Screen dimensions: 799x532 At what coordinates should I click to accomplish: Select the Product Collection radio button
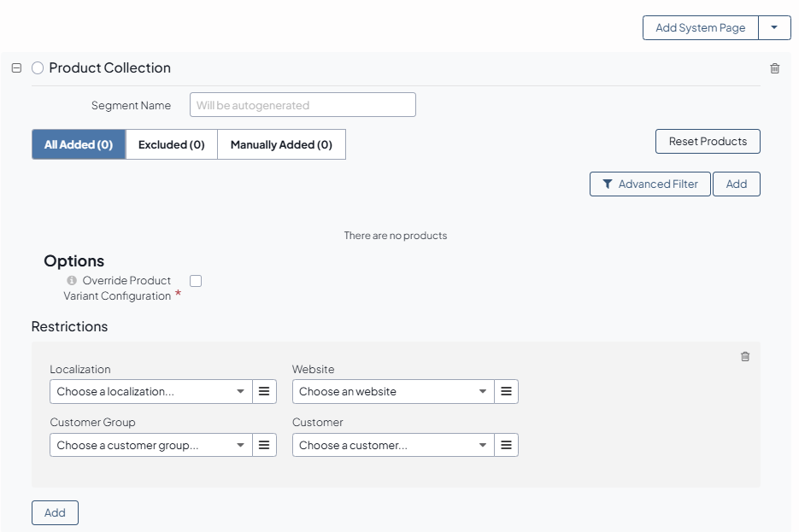(38, 68)
